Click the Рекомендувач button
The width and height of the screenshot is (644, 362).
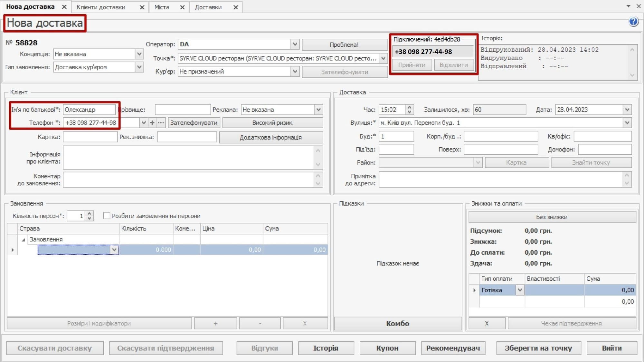[x=453, y=348]
